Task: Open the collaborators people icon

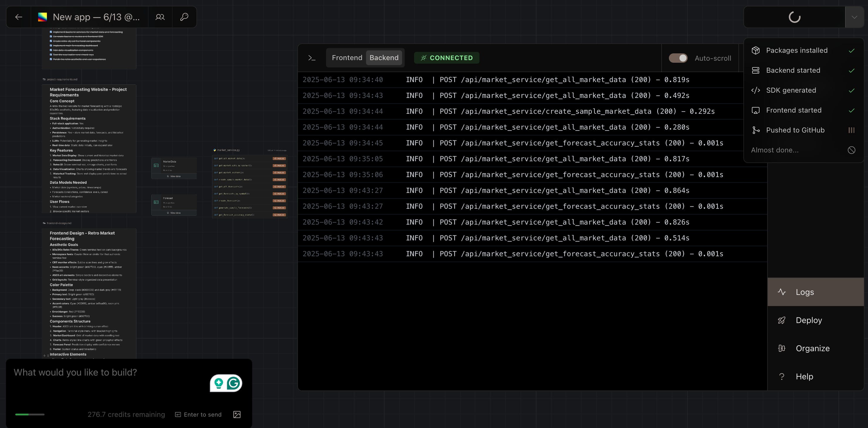Action: (160, 17)
